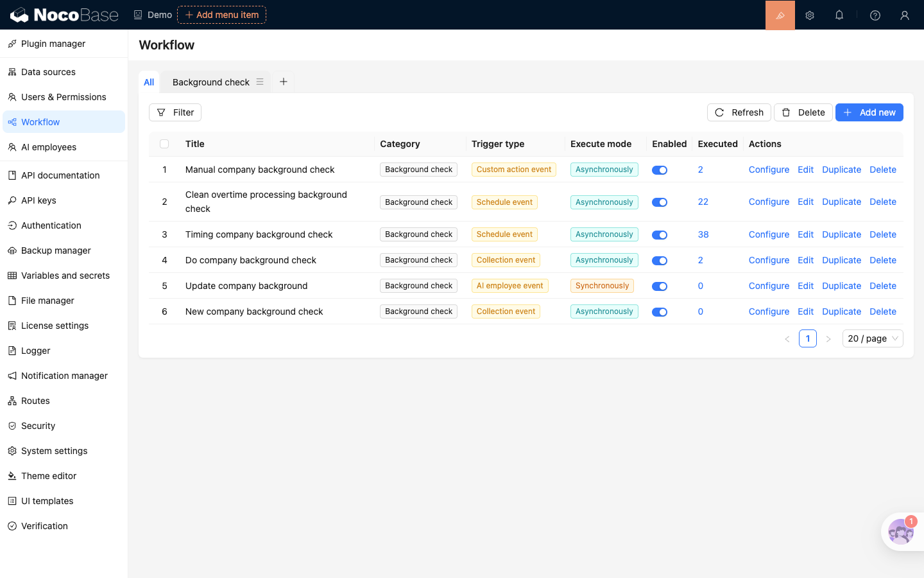Open the user profile icon
924x578 pixels.
[x=905, y=15]
